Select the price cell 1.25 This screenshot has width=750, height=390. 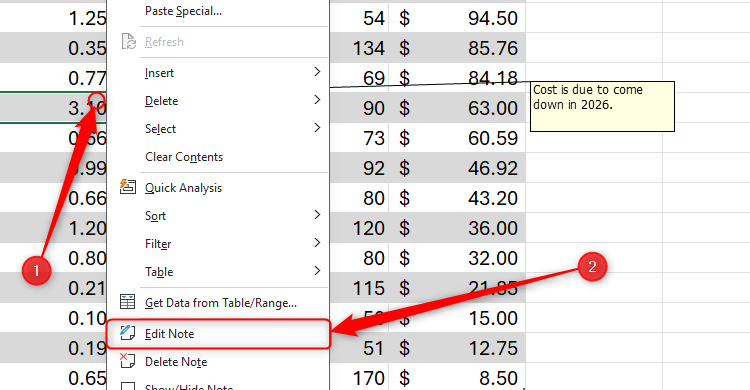(x=53, y=18)
